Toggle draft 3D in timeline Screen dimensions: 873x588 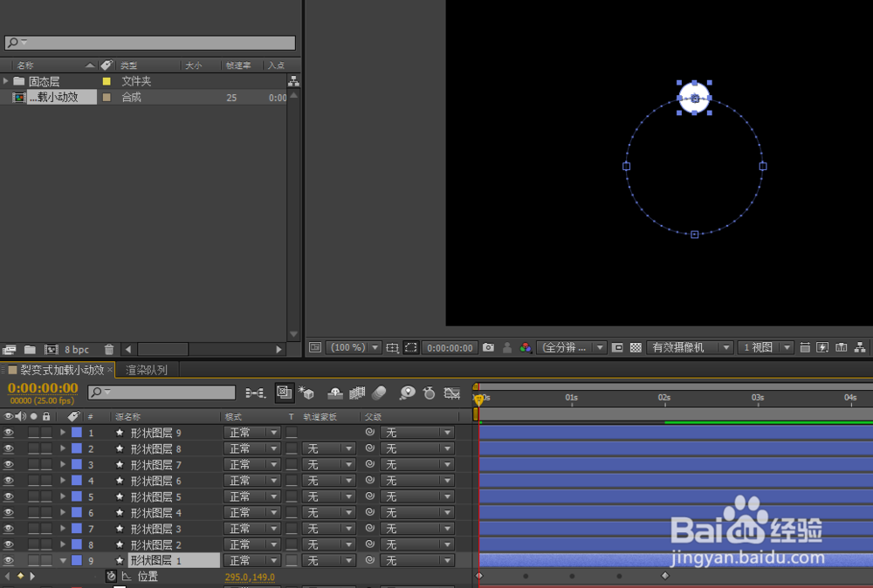tap(306, 393)
